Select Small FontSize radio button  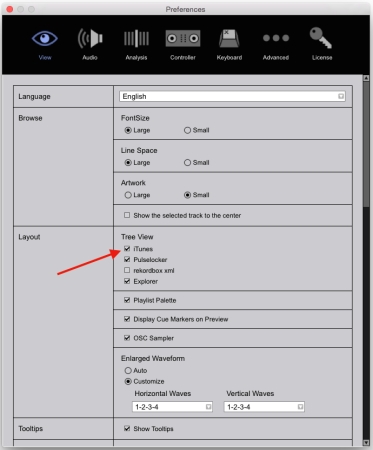(187, 130)
